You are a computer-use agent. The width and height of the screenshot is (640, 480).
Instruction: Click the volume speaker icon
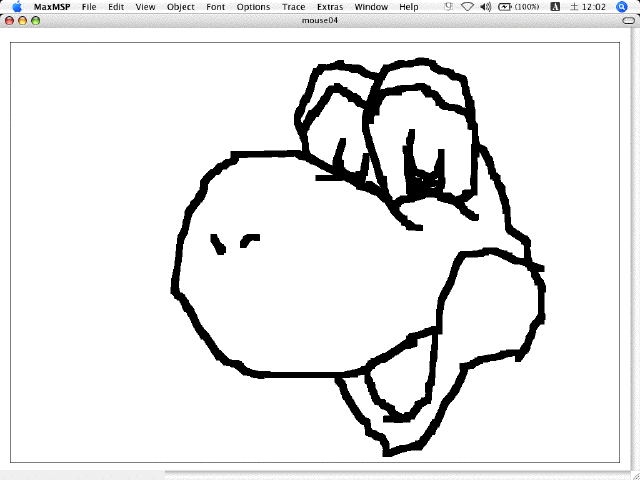486,7
